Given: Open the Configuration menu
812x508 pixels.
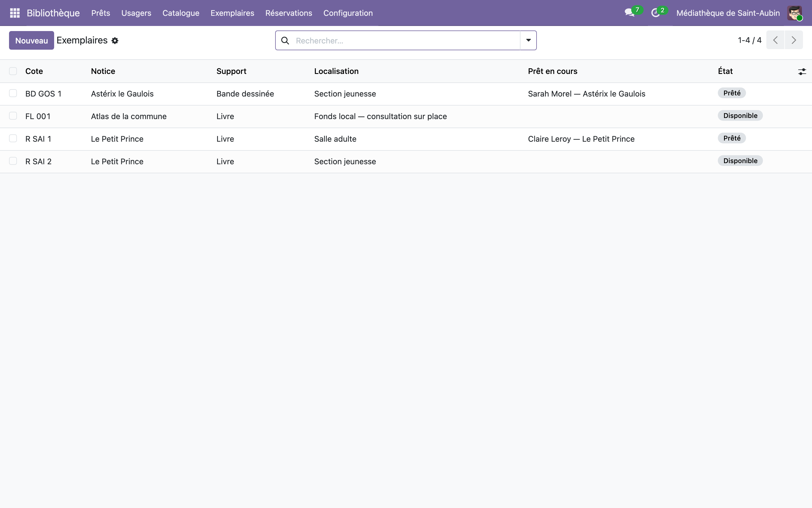Looking at the screenshot, I should (x=348, y=13).
